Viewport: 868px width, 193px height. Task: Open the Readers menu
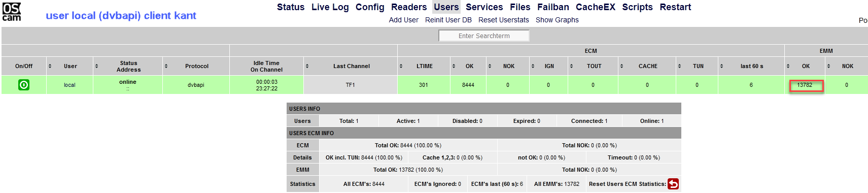(x=409, y=7)
